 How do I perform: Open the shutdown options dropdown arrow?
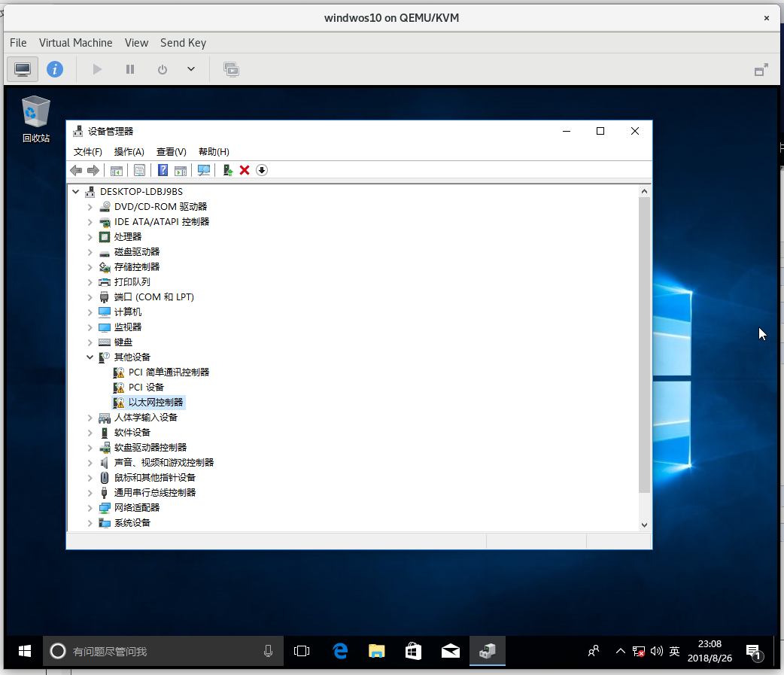pyautogui.click(x=191, y=69)
